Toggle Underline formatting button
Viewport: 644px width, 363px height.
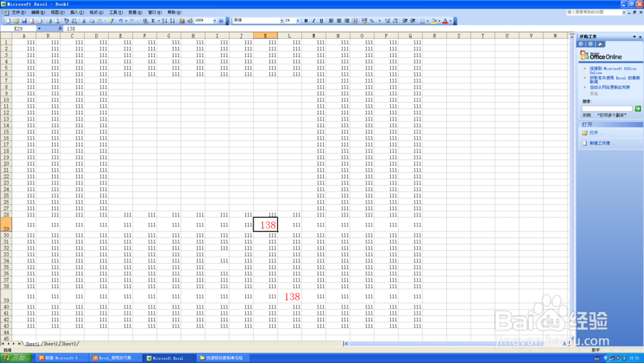(321, 21)
